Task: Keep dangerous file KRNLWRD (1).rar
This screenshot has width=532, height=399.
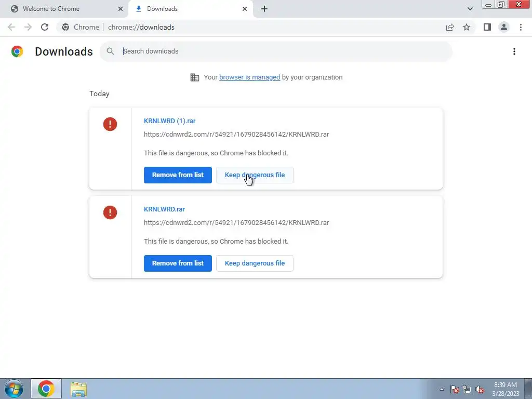Action: click(x=255, y=175)
